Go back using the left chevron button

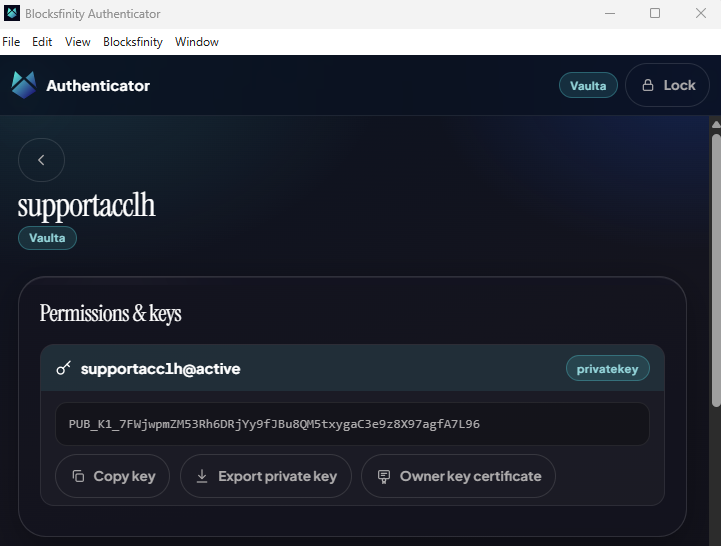(41, 160)
